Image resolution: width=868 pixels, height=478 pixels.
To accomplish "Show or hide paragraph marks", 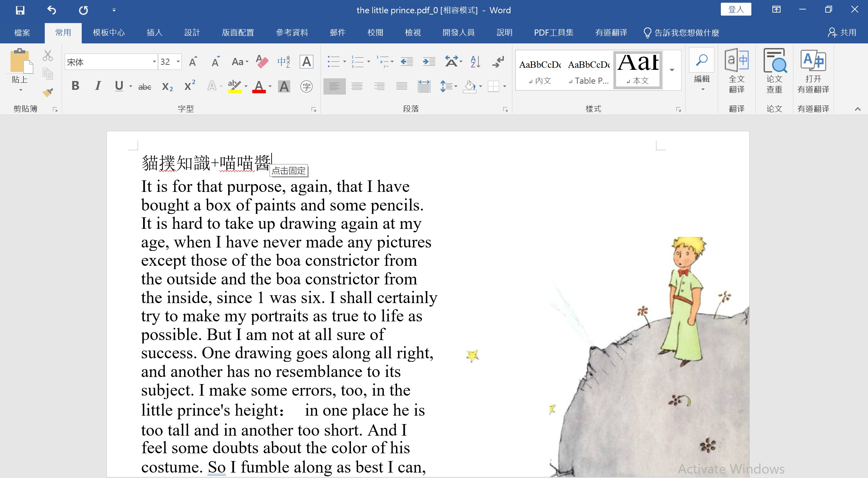I will tap(498, 62).
